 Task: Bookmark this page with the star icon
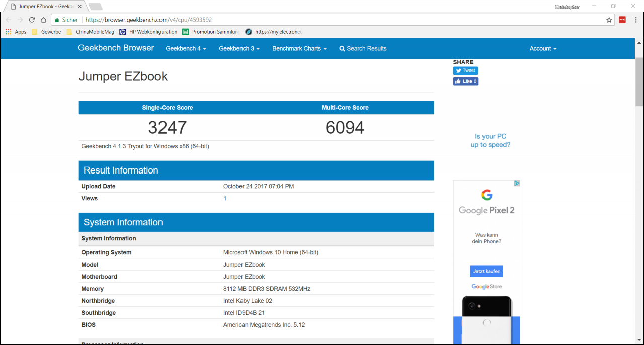tap(609, 20)
